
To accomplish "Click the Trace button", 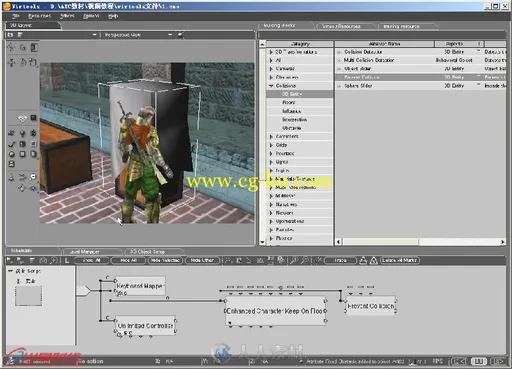I will click(x=340, y=260).
